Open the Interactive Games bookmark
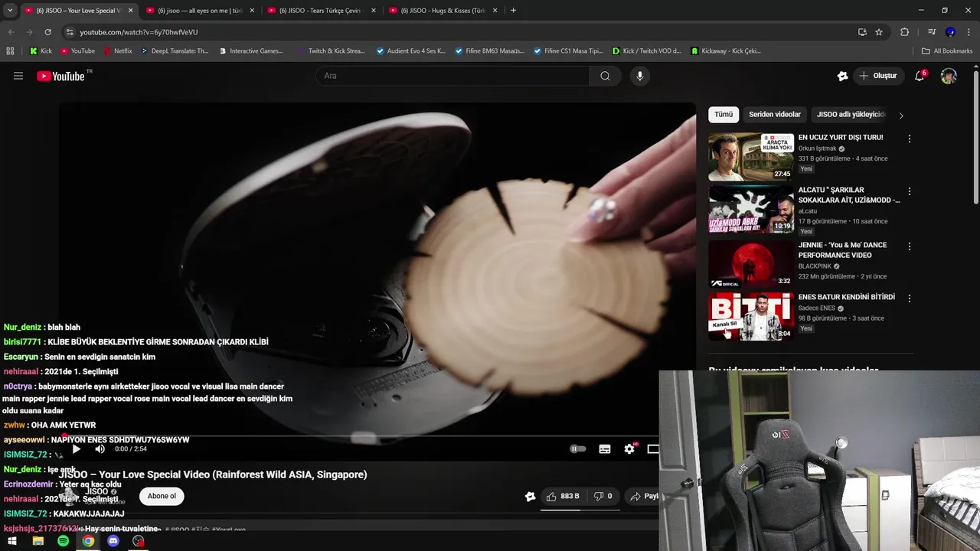The image size is (980, 551). pyautogui.click(x=250, y=51)
